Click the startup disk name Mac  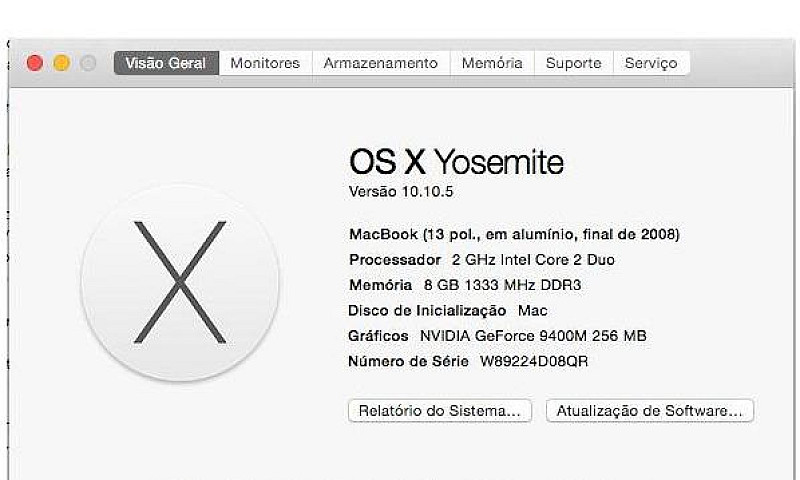tap(533, 310)
